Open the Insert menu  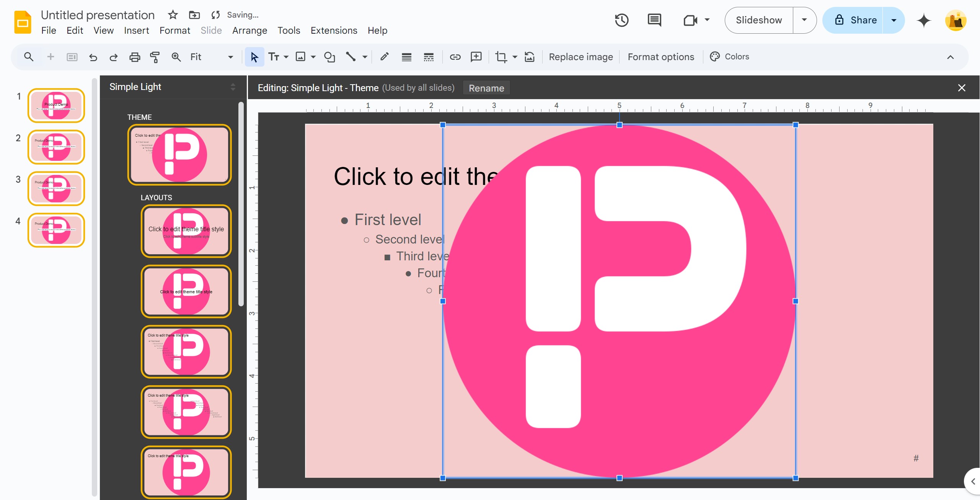tap(136, 31)
